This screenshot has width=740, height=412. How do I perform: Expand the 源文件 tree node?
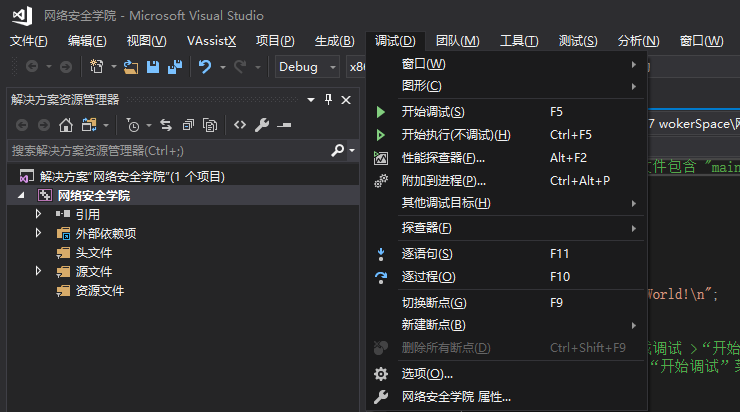(x=38, y=271)
